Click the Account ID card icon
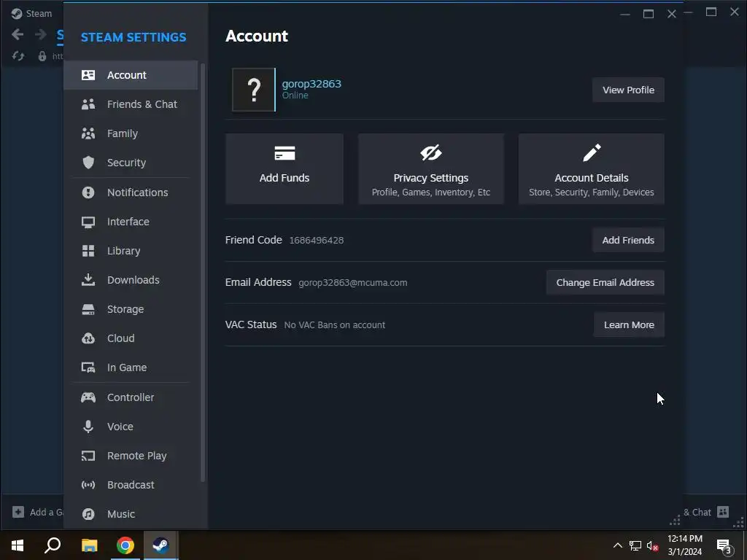Image resolution: width=747 pixels, height=560 pixels. pyautogui.click(x=88, y=75)
